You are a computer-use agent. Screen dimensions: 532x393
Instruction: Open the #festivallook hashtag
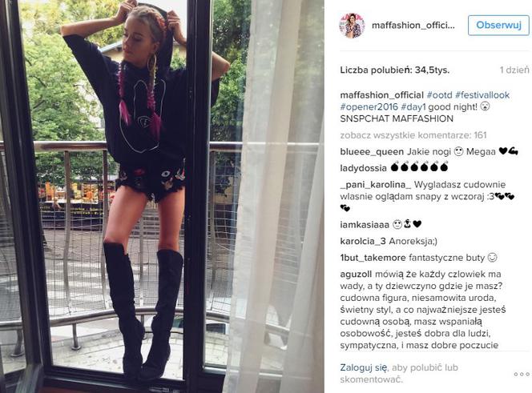482,95
